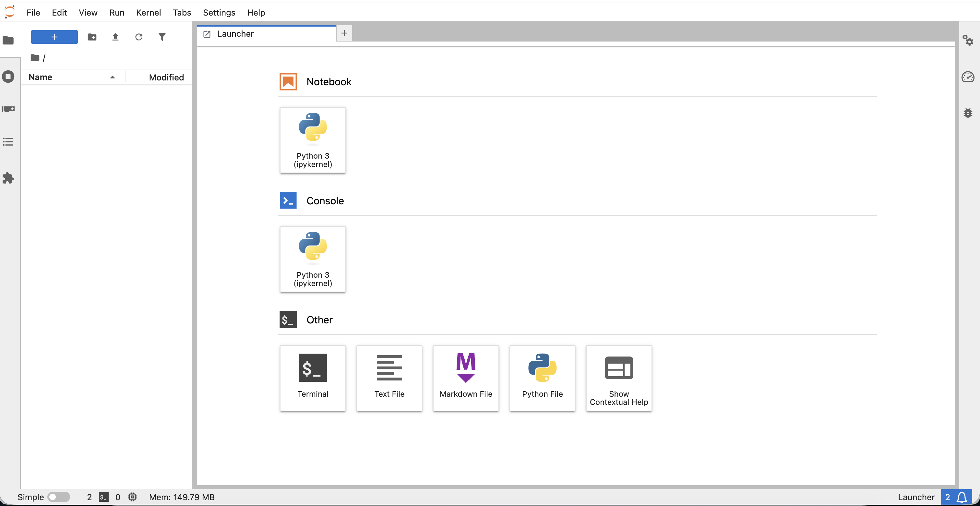The image size is (980, 506).
Task: Refresh the file browser list
Action: [x=138, y=37]
